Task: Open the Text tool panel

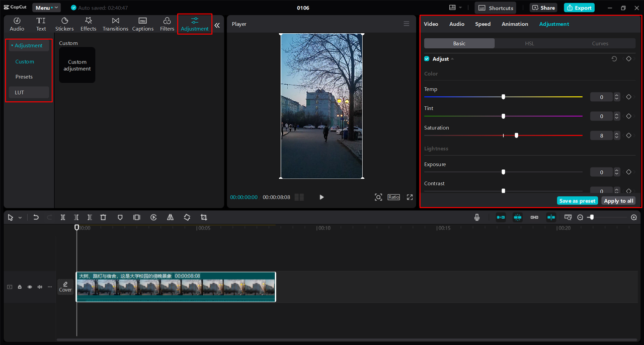Action: pyautogui.click(x=41, y=24)
